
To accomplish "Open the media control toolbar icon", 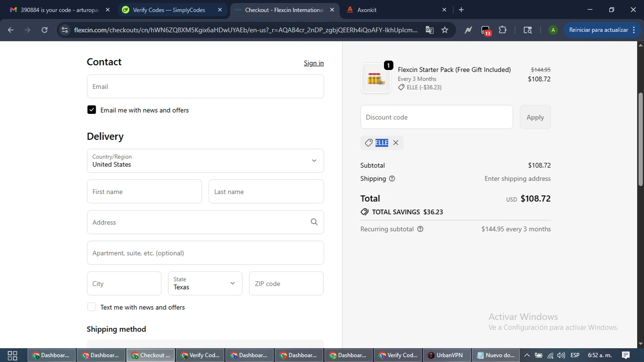I will tap(528, 30).
